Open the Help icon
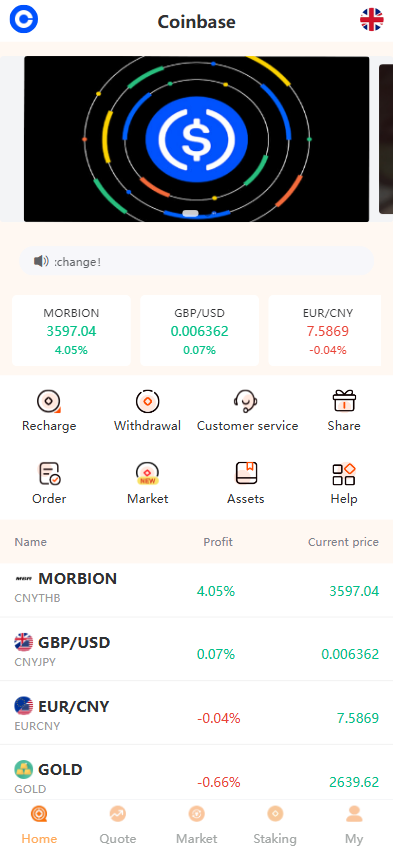 pyautogui.click(x=344, y=474)
